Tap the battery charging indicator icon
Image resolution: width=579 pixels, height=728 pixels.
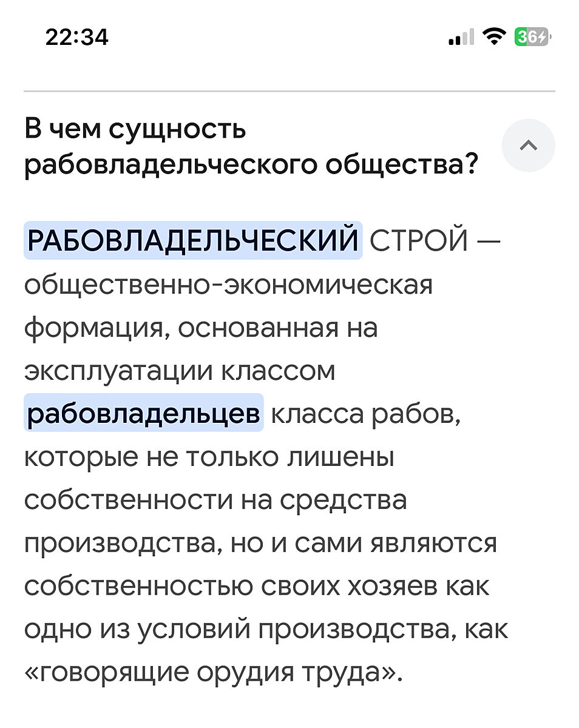531,38
